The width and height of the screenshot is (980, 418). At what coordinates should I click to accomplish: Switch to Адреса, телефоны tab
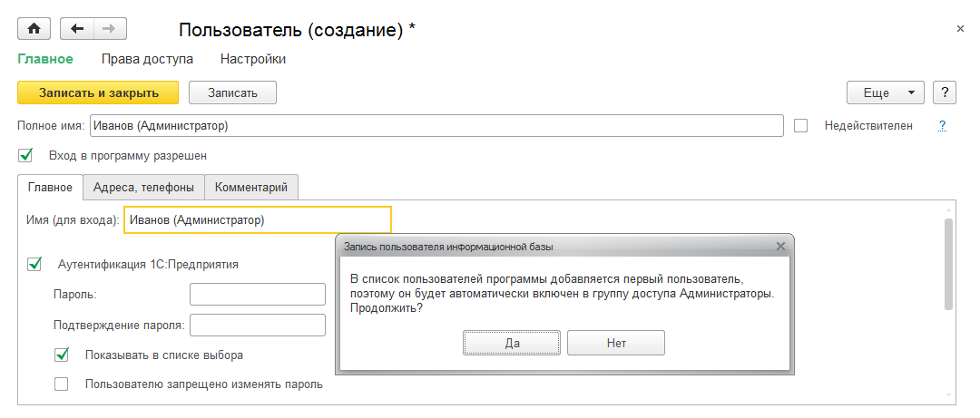pyautogui.click(x=143, y=188)
